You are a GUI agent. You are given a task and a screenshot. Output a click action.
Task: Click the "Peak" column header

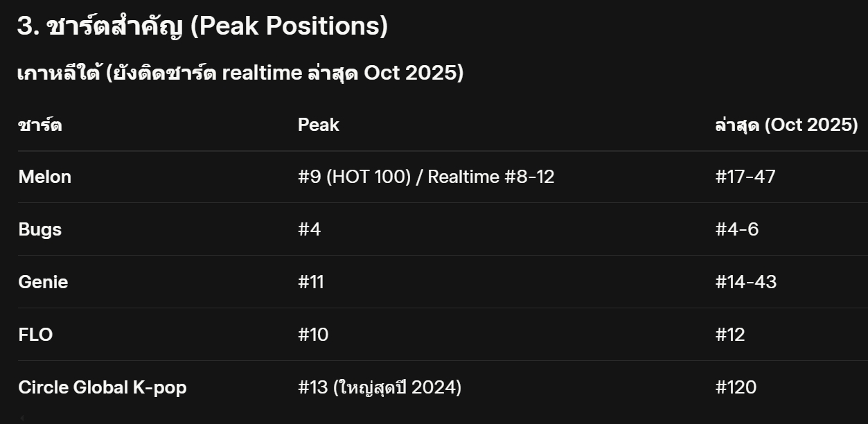(319, 125)
